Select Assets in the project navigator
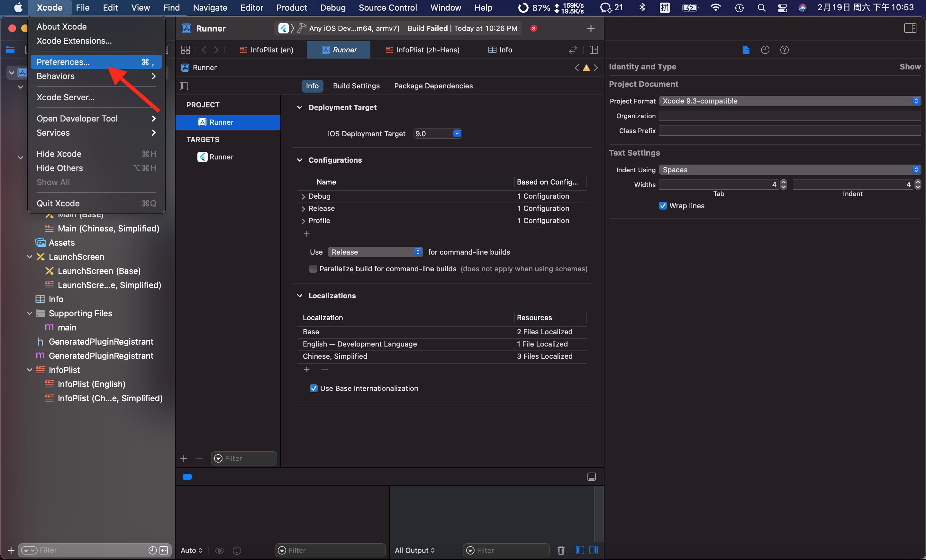This screenshot has width=926, height=560. (x=62, y=243)
